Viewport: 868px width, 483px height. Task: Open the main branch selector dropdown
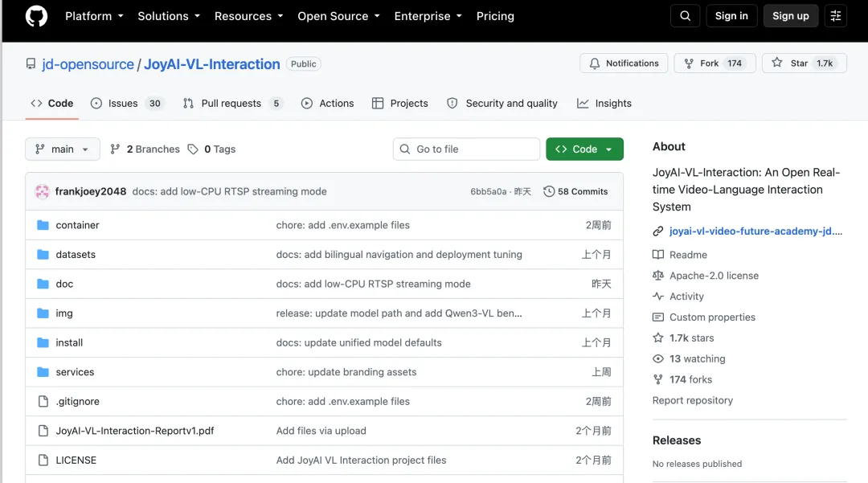(63, 149)
